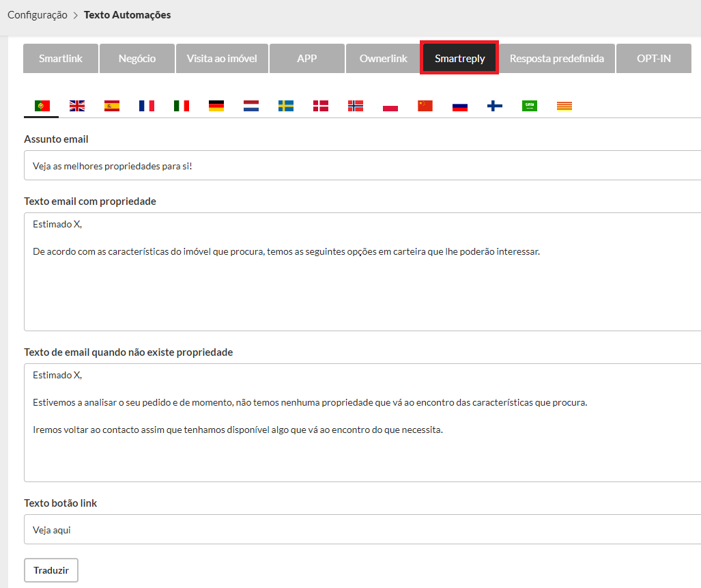Select the Chinese flag language

coord(425,106)
